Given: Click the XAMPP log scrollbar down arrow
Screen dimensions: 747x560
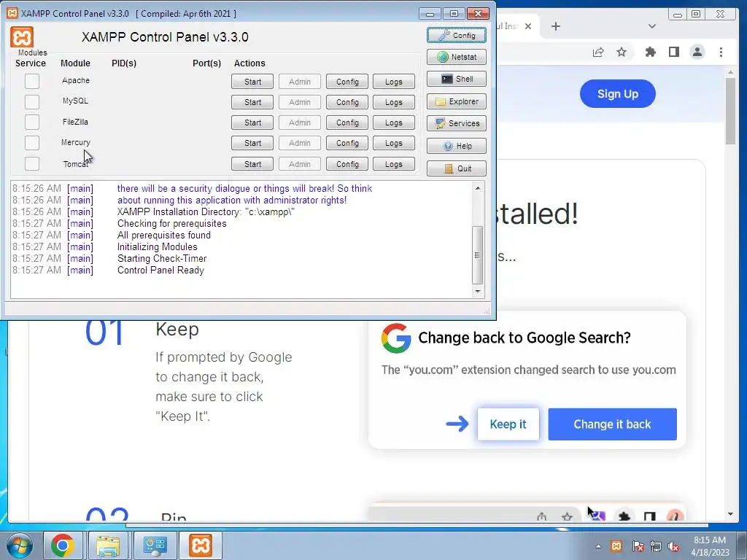Looking at the screenshot, I should (477, 292).
